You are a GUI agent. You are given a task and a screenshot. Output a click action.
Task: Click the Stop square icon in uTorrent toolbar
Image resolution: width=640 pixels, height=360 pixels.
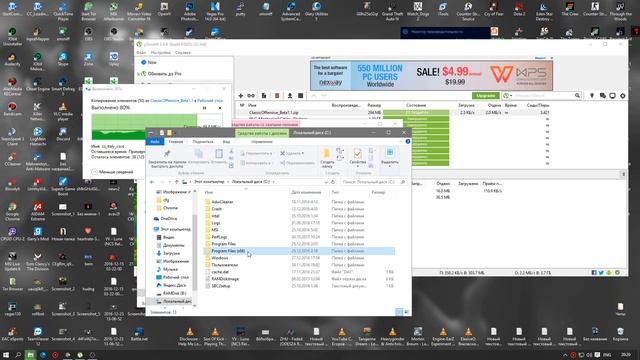coord(301,96)
